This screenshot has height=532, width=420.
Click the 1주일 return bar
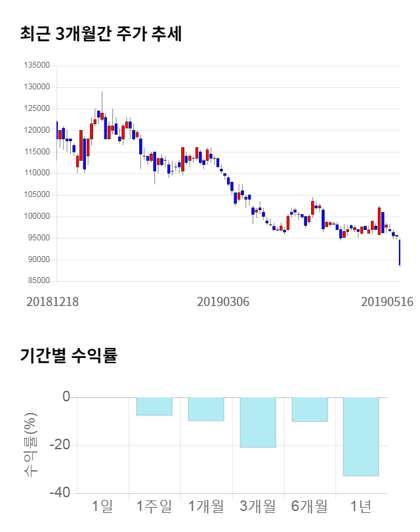point(154,407)
